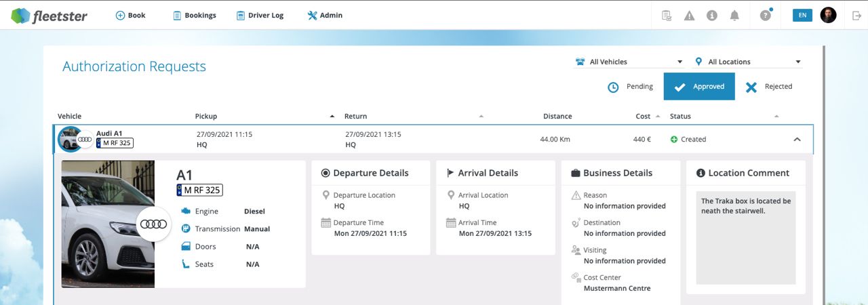Viewport: 868px width, 305px height.
Task: Click the 440 € cost value
Action: coord(642,139)
